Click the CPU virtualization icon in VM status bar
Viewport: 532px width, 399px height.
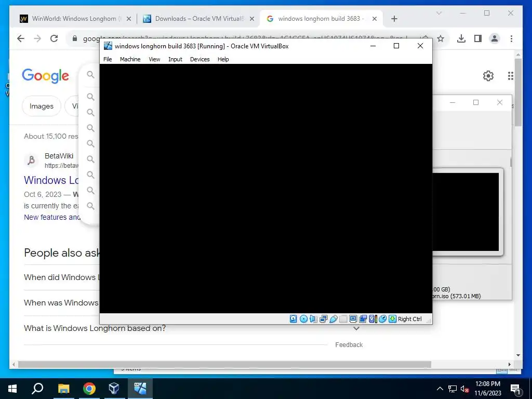(x=373, y=319)
